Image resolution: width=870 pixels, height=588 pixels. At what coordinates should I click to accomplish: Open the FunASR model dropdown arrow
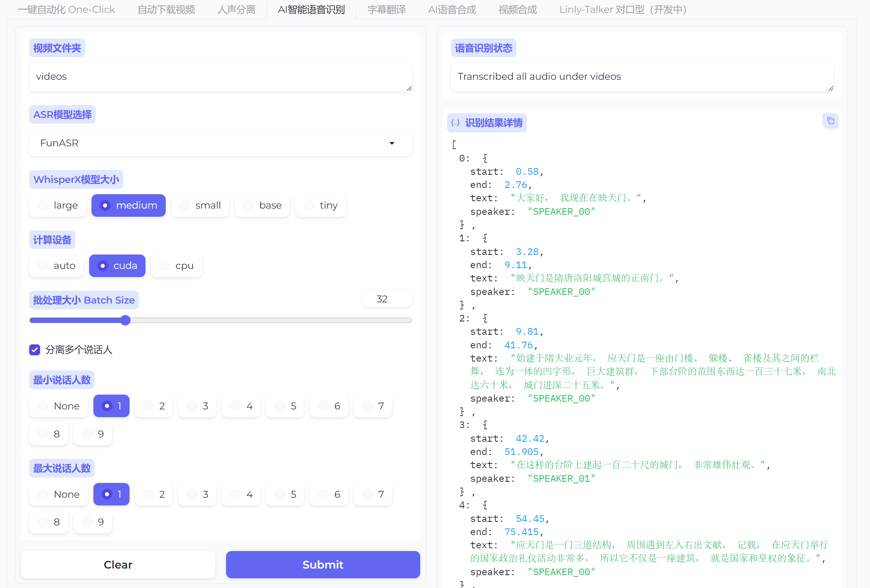coord(392,143)
